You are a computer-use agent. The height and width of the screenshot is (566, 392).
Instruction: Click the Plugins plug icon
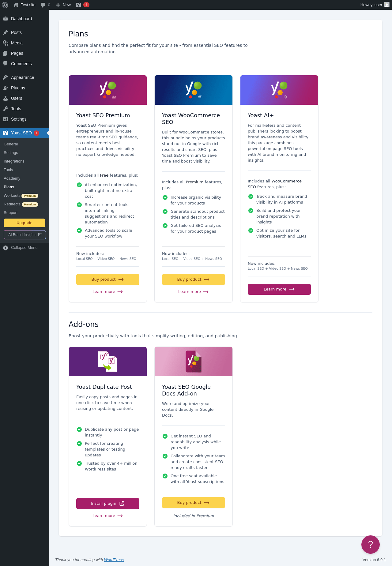pyautogui.click(x=6, y=88)
